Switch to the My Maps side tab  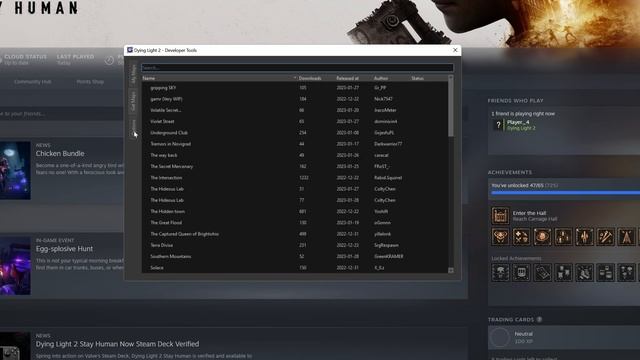click(133, 73)
